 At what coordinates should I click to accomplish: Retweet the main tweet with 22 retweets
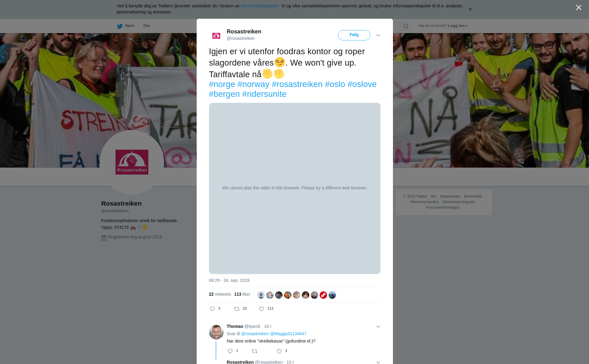(237, 309)
